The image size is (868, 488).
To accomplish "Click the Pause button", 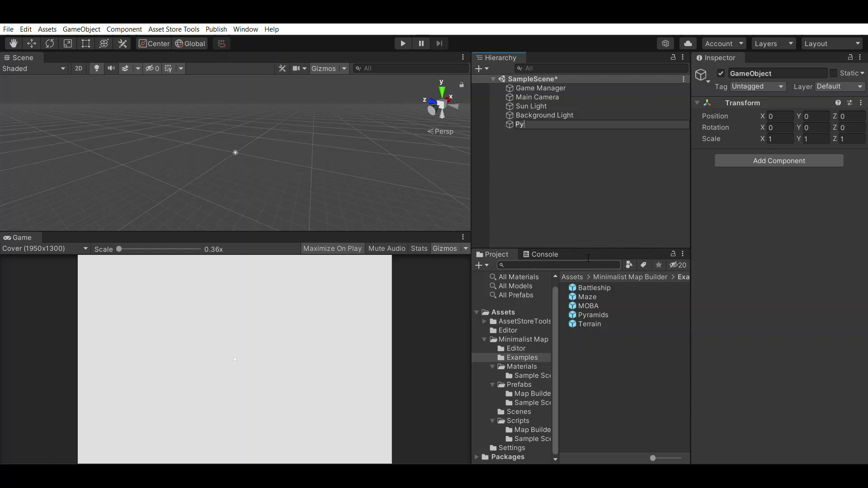I will [x=421, y=43].
